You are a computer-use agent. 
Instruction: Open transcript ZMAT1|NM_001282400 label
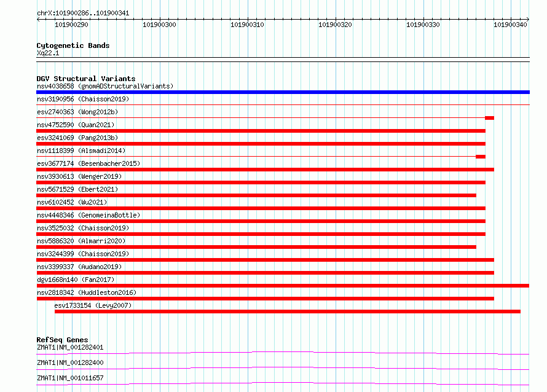pos(70,363)
